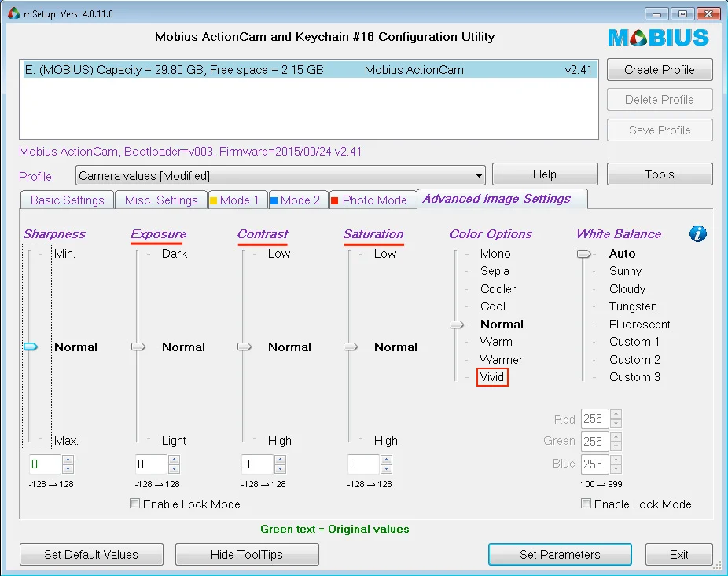Click Hide ToolTips button
This screenshot has height=576, width=728.
point(247,555)
